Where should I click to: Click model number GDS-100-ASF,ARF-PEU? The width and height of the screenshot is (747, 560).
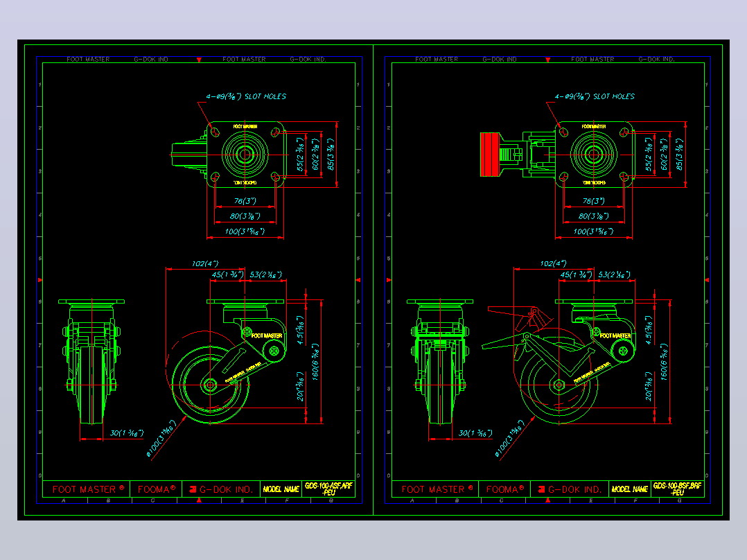coord(328,489)
